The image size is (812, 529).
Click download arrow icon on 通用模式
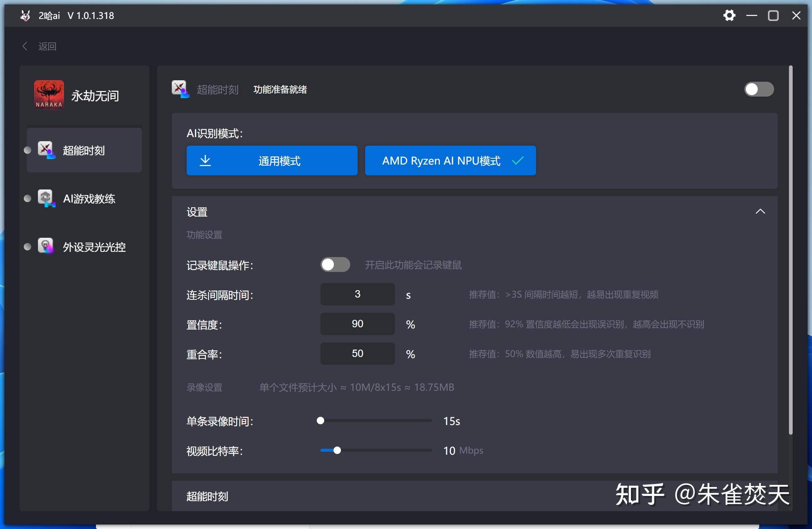205,160
